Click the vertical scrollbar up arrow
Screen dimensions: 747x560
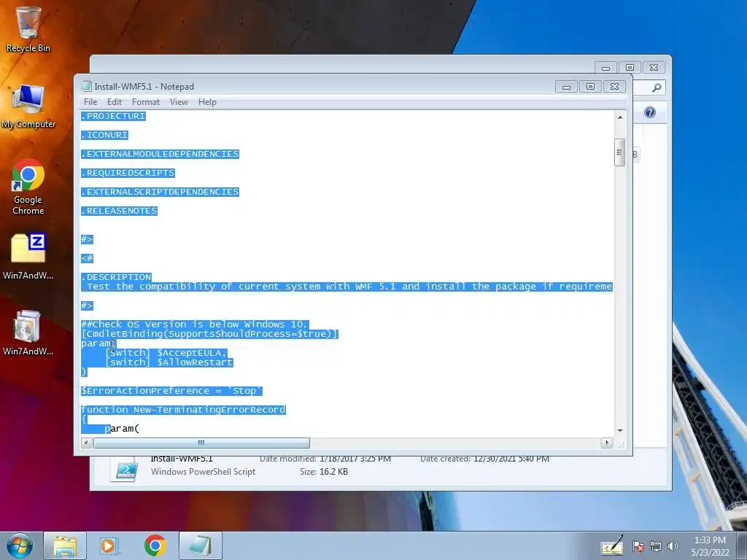(x=620, y=117)
